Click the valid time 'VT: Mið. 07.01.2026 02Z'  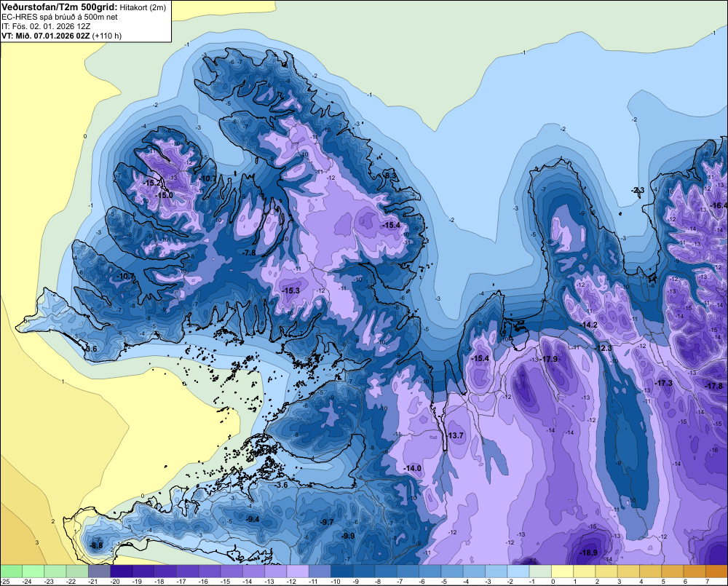pos(46,36)
